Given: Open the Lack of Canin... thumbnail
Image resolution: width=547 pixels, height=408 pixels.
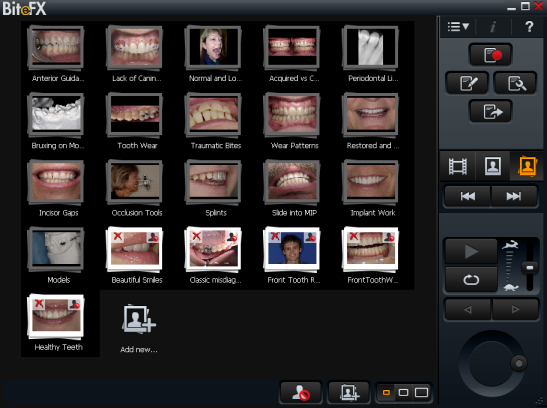Looking at the screenshot, I should 135,47.
